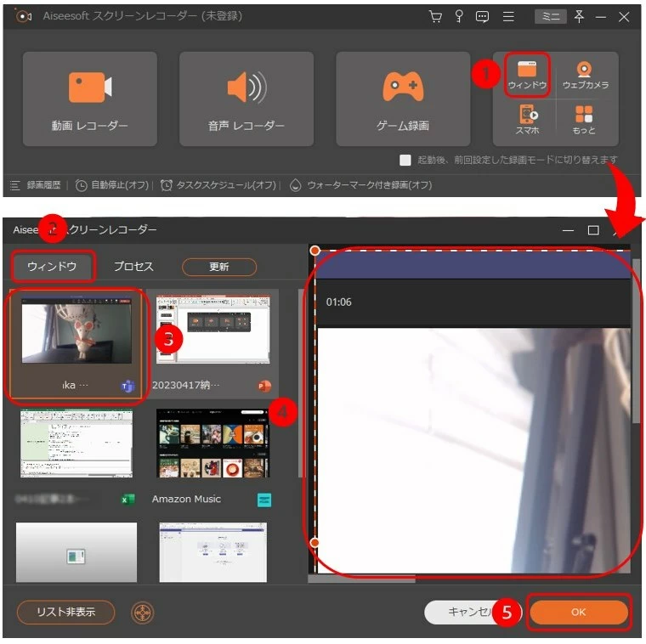Click the 20230417納 window label
The width and height of the screenshot is (646, 644).
pyautogui.click(x=185, y=385)
